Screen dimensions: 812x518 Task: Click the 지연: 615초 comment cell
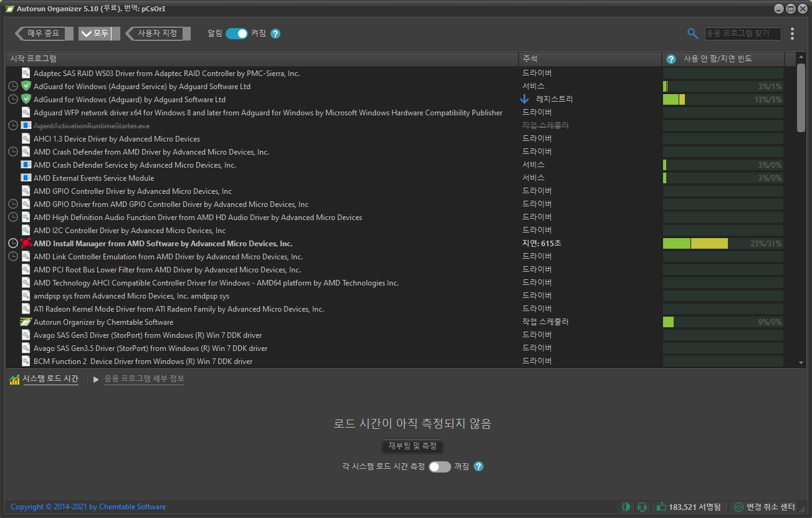[x=542, y=243]
